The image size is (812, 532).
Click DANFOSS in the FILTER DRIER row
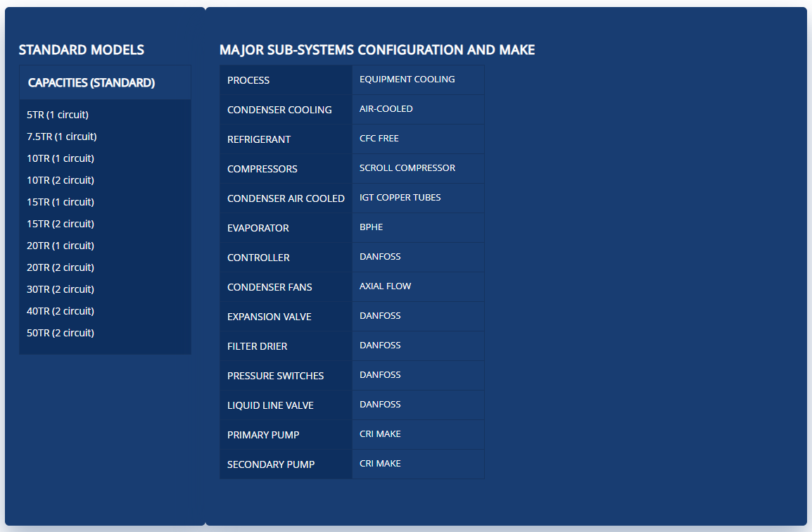tap(380, 345)
